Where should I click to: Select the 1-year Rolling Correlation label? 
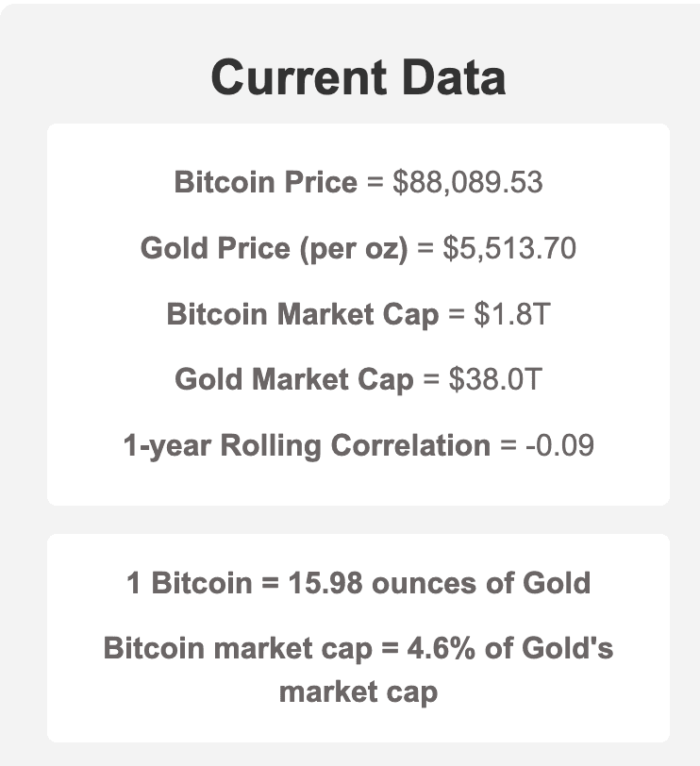click(307, 445)
